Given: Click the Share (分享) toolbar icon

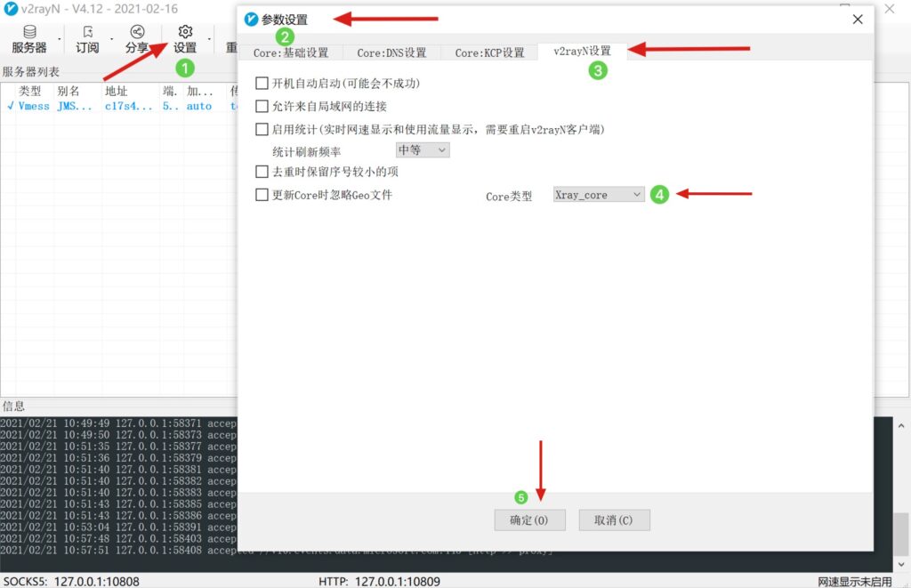Looking at the screenshot, I should coord(136,39).
